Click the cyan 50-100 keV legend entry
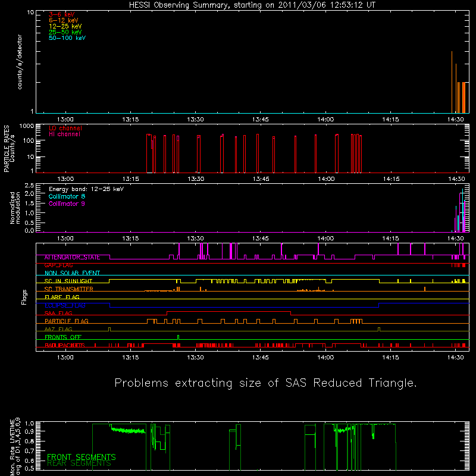The width and height of the screenshot is (476, 476). click(x=67, y=38)
